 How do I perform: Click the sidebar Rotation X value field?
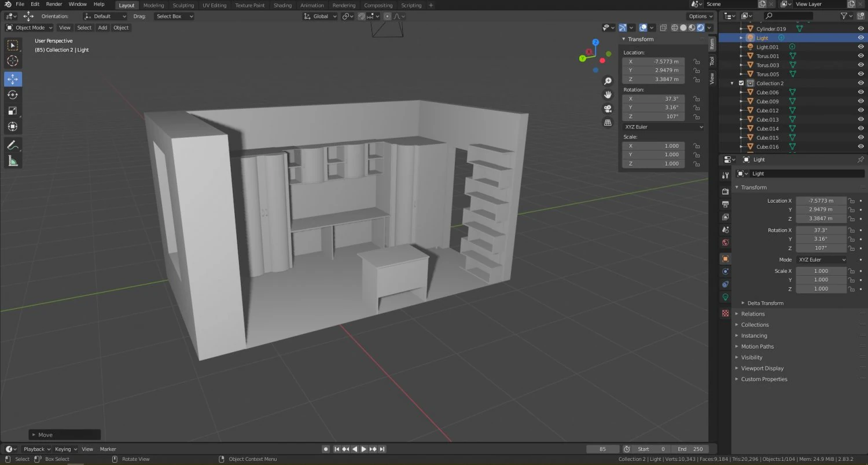click(654, 98)
